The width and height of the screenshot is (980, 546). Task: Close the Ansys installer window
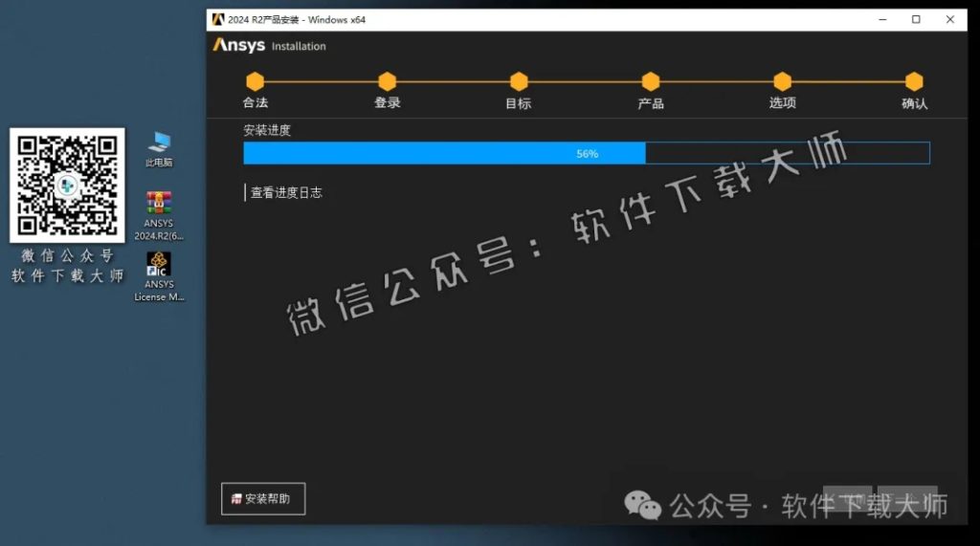(x=950, y=19)
